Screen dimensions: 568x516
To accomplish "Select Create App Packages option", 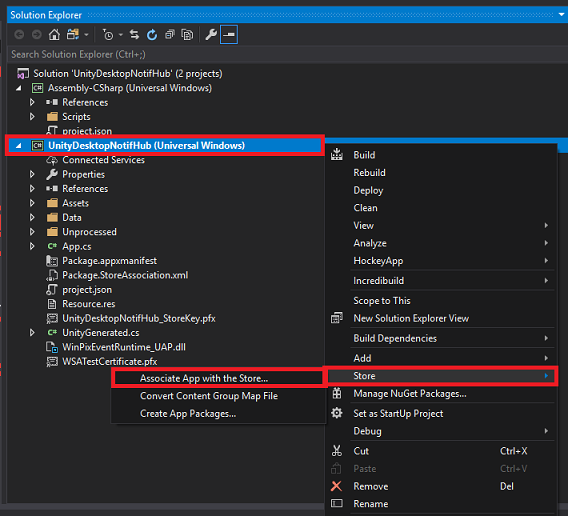I will (x=188, y=413).
